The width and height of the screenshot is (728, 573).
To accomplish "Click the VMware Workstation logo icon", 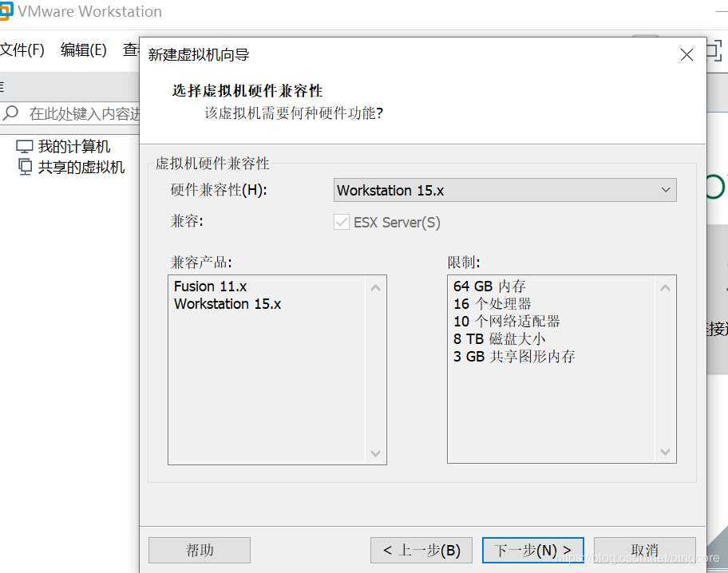I will pyautogui.click(x=6, y=10).
